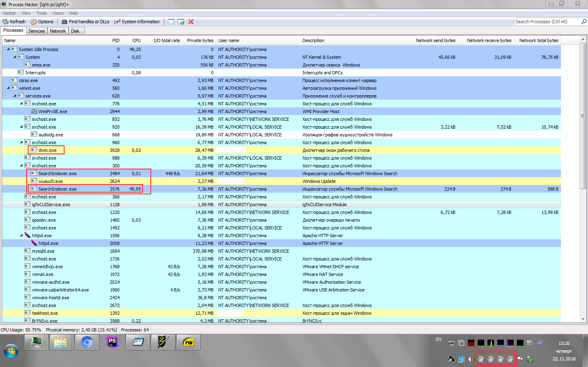
Task: Sort by the PID column header
Action: coord(112,40)
